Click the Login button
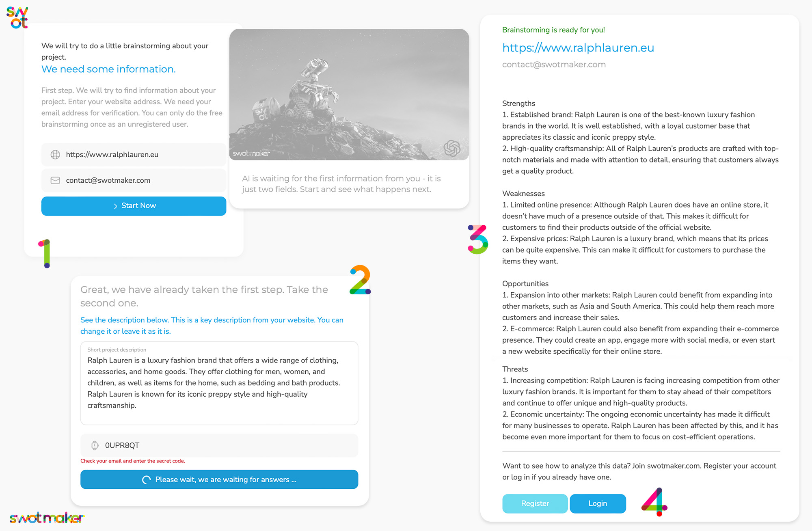 pos(597,503)
